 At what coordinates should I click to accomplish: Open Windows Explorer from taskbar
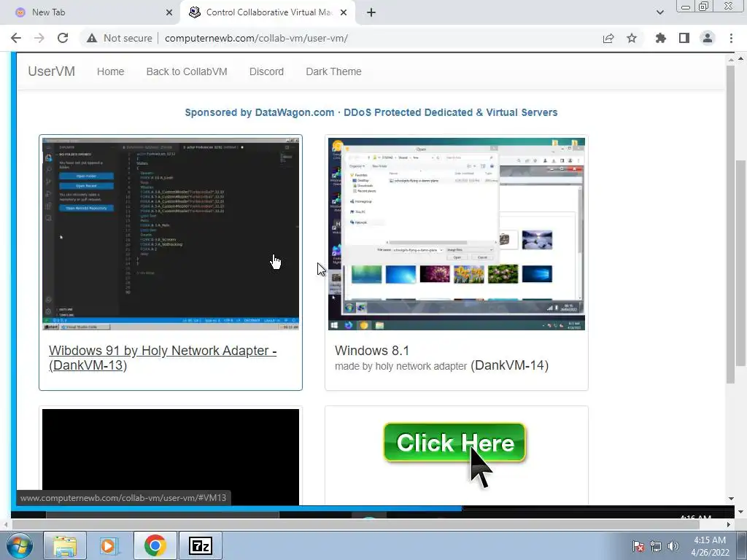tap(65, 545)
